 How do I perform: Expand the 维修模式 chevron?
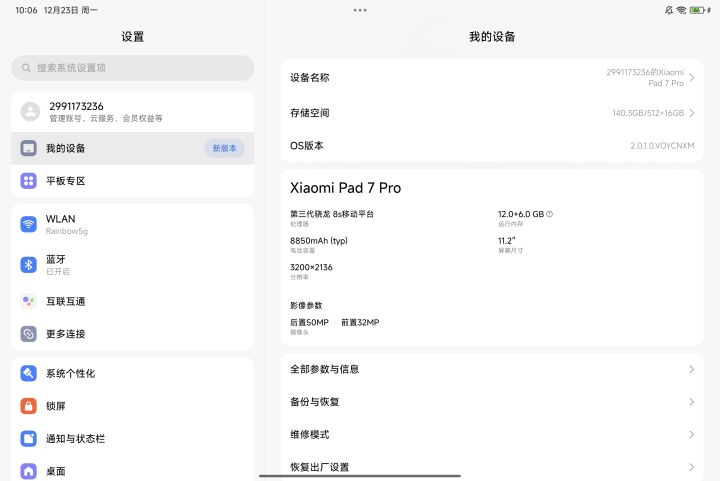click(692, 434)
